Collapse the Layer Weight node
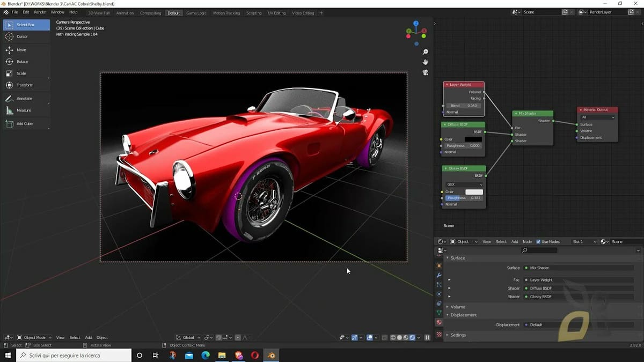Image resolution: width=644 pixels, height=362 pixels. click(447, 85)
